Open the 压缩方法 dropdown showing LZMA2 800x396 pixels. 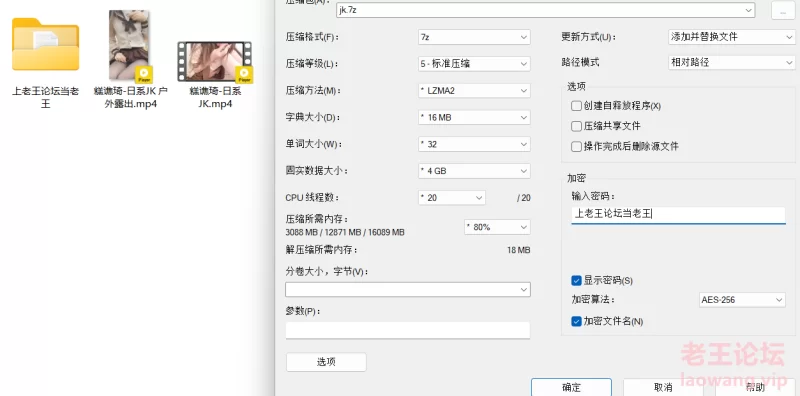[x=474, y=90]
